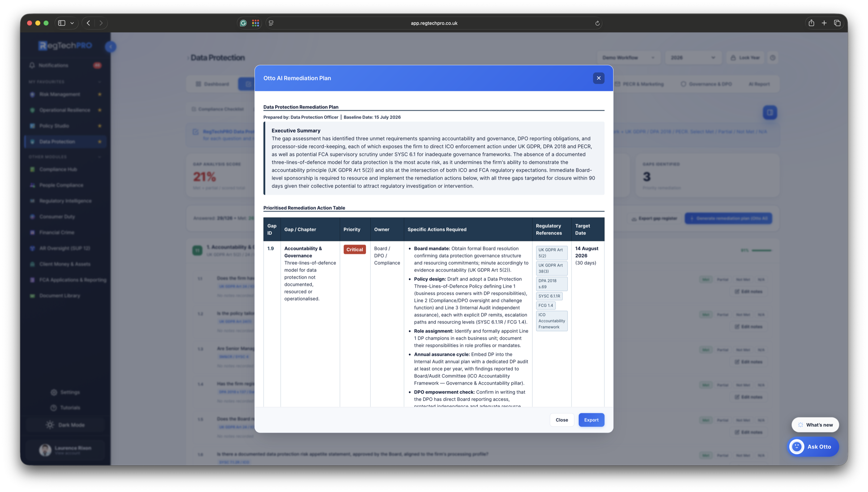868x492 pixels.
Task: Click the history clock icon beside Lock Year
Action: (x=773, y=58)
